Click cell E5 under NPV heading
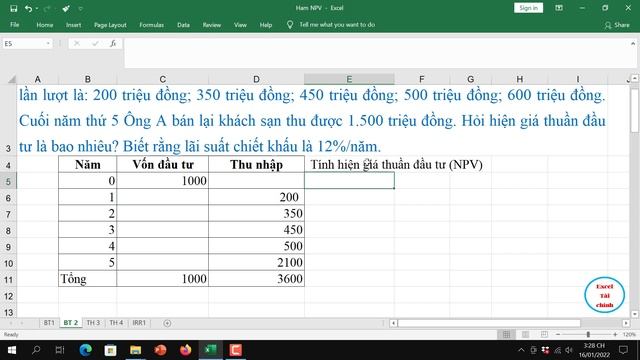Image resolution: width=640 pixels, height=360 pixels. [349, 180]
